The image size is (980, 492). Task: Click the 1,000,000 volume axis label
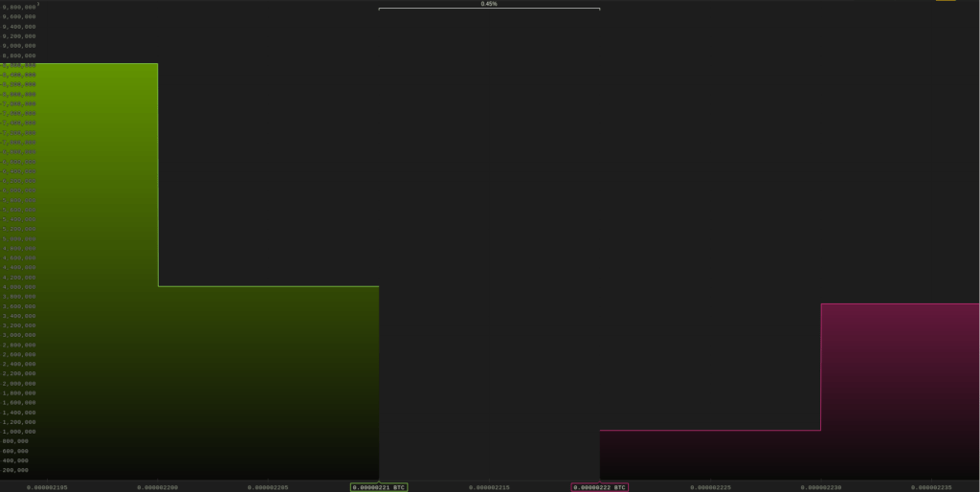pos(19,432)
